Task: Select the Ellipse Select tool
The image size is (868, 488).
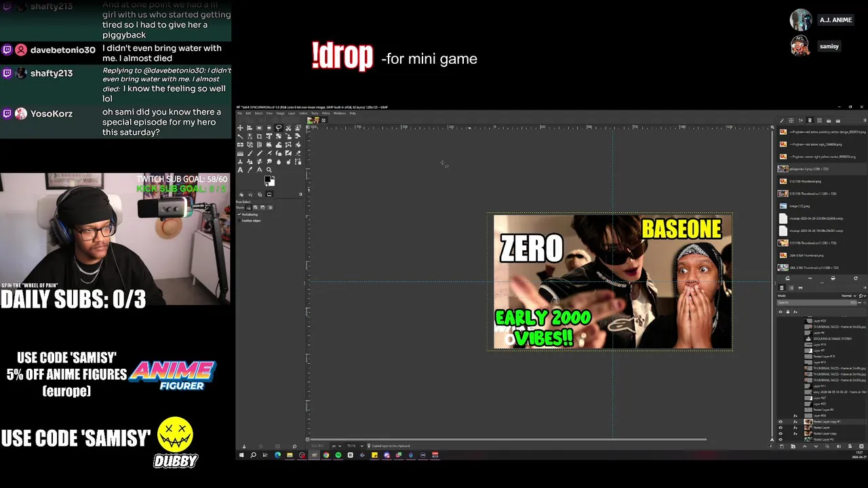Action: pyautogui.click(x=269, y=128)
